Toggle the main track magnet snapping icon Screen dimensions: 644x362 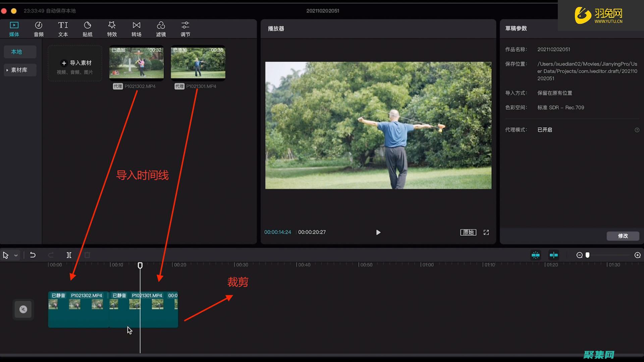pyautogui.click(x=536, y=255)
